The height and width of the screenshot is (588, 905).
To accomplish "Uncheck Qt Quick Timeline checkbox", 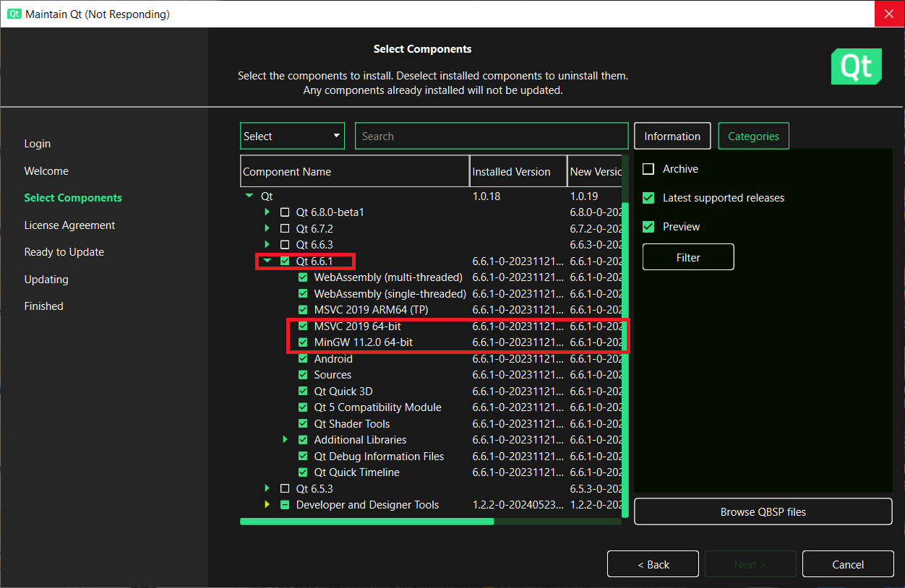I will tap(303, 472).
